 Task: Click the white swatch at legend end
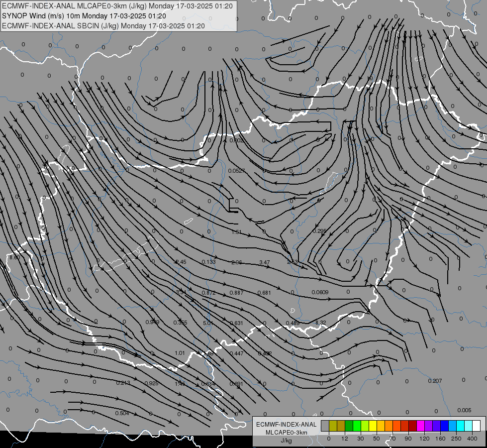pos(477,426)
